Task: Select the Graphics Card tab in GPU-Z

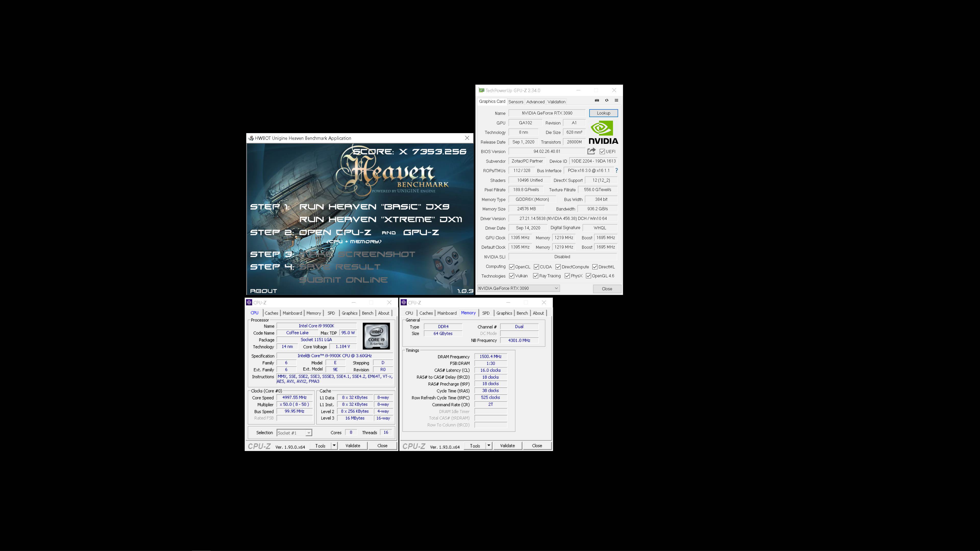Action: (492, 102)
